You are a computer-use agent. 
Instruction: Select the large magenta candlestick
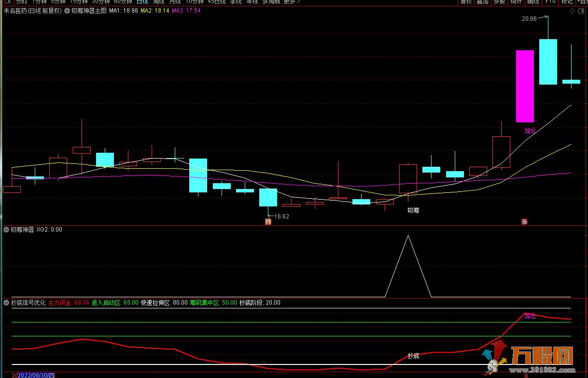(525, 86)
